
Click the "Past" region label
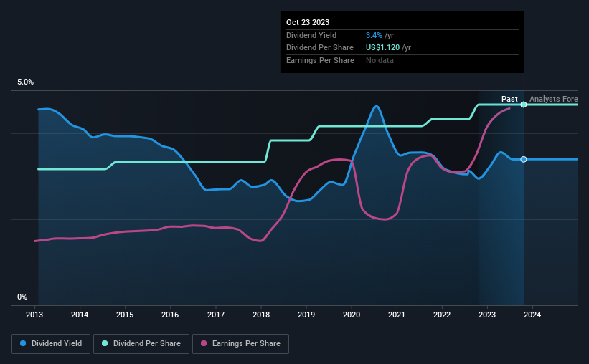coord(509,99)
